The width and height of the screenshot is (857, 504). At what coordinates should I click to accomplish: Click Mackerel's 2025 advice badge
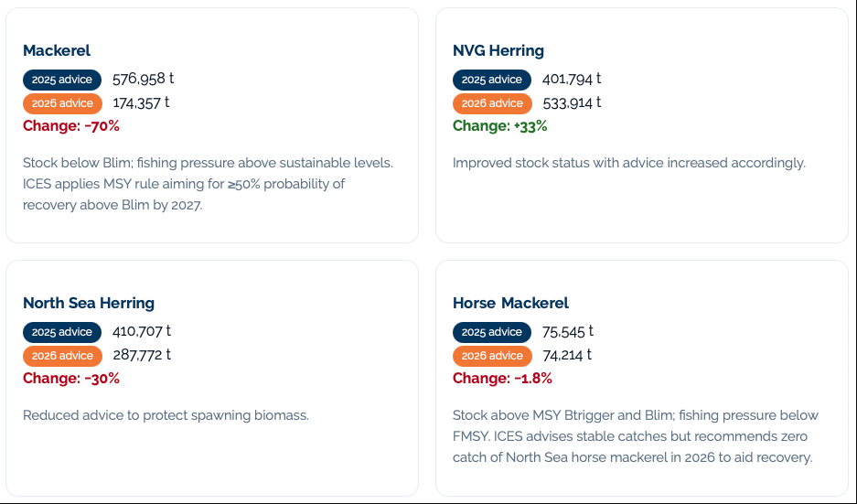(62, 80)
